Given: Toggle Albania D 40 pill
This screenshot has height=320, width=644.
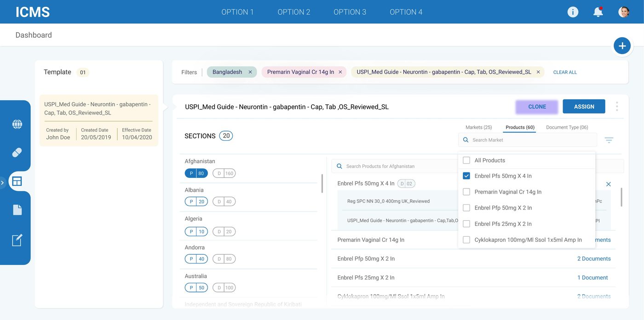Looking at the screenshot, I should coord(224,202).
